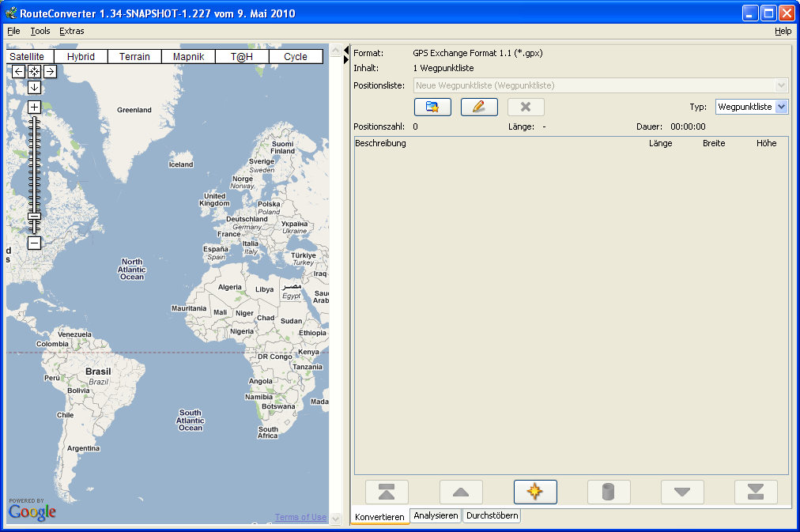The image size is (800, 532).
Task: Switch map to Mapnik view
Action: click(188, 57)
